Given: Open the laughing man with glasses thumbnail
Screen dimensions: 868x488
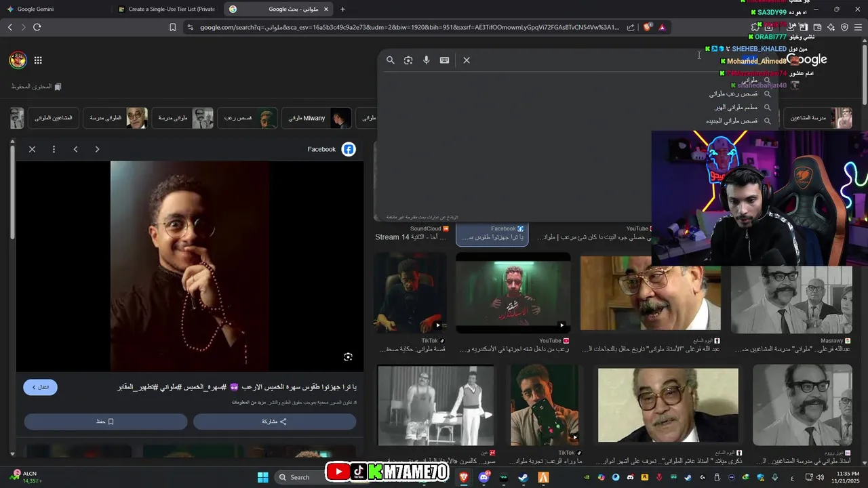Looking at the screenshot, I should [650, 293].
